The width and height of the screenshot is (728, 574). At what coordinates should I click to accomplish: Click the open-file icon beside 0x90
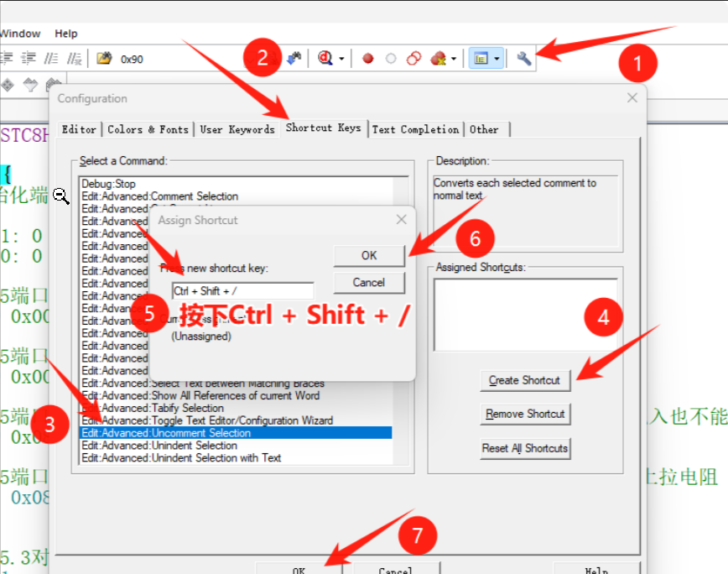pos(104,59)
